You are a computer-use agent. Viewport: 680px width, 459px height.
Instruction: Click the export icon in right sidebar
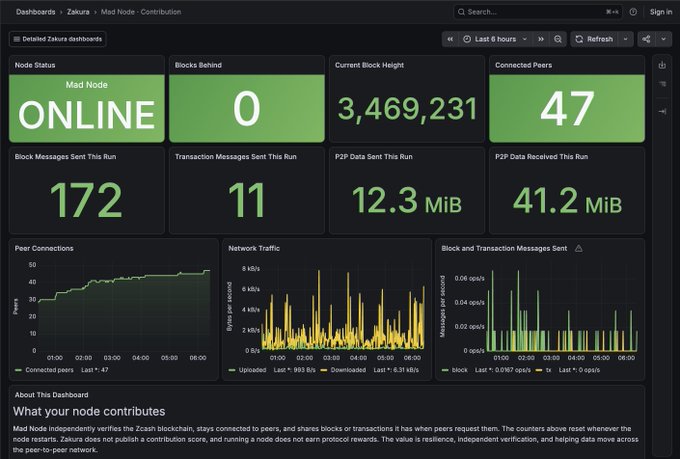point(662,65)
